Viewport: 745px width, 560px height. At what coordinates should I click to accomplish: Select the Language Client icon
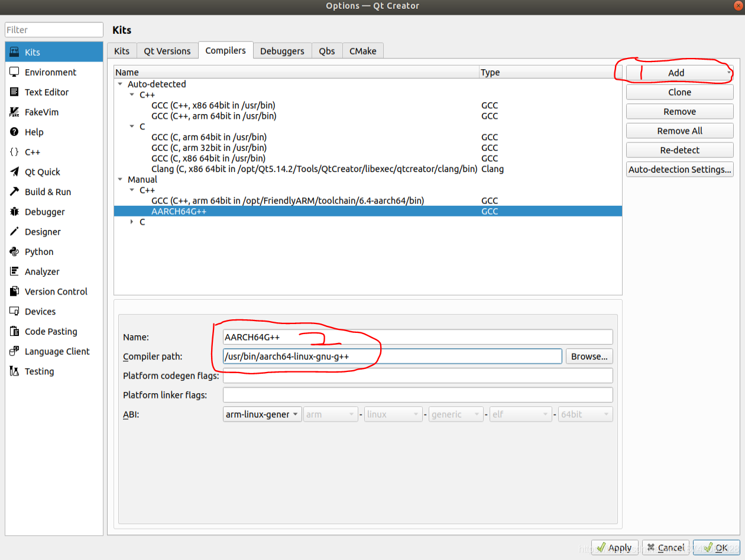click(x=14, y=352)
